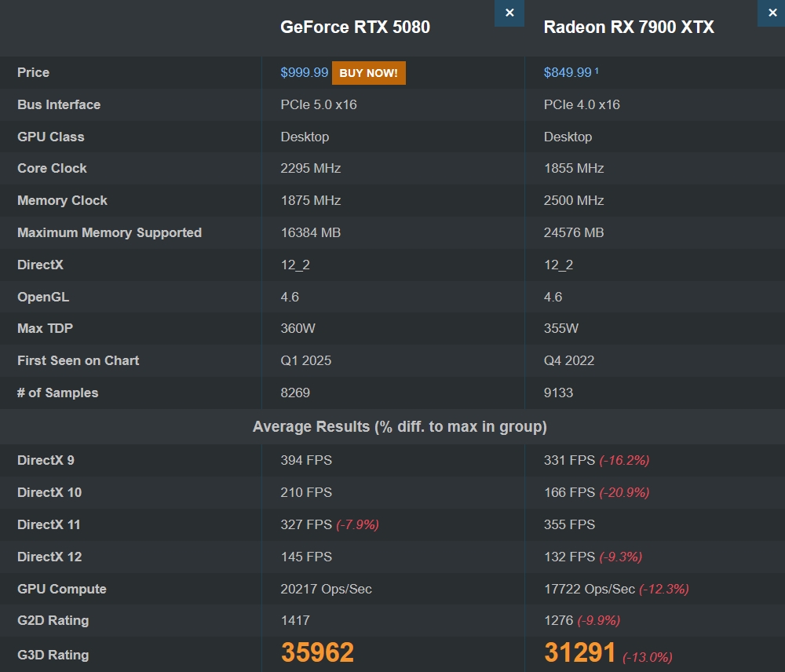Select the 1855 MHz core clock value
This screenshot has width=785, height=672.
[574, 168]
